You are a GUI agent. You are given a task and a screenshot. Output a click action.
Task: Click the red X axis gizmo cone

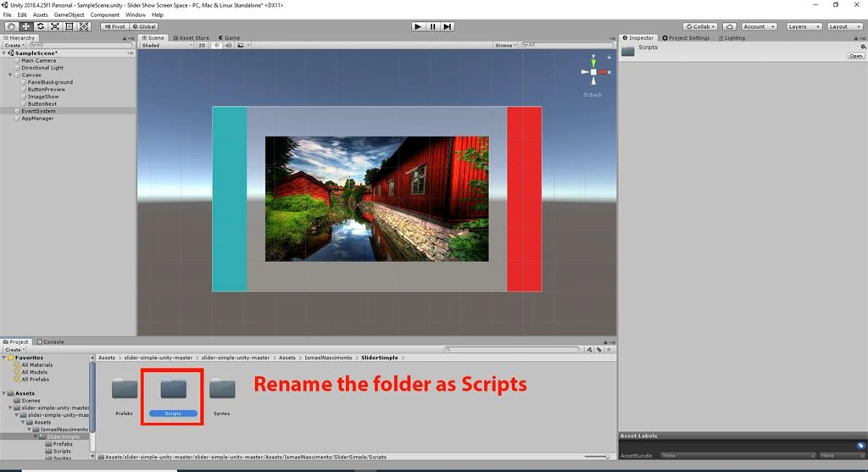[x=604, y=72]
